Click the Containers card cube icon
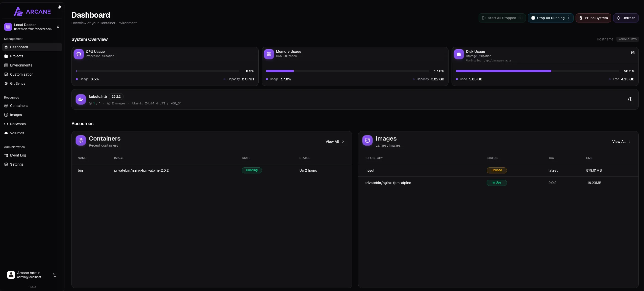Image resolution: width=644 pixels, height=291 pixels. (x=81, y=140)
